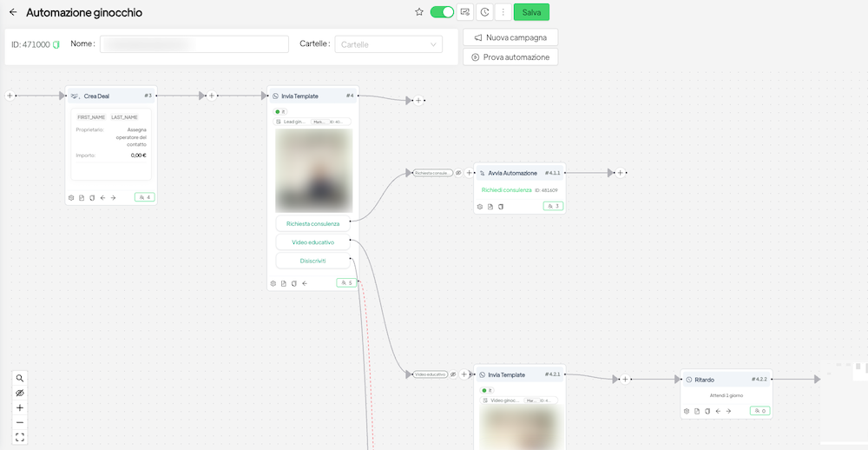Move the Ritardo node left with arrow

click(x=718, y=411)
